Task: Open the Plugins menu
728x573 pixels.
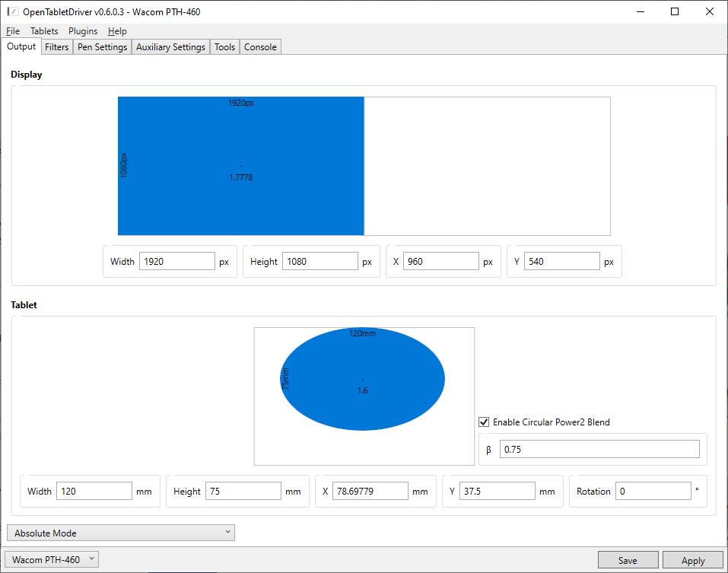Action: [x=83, y=31]
